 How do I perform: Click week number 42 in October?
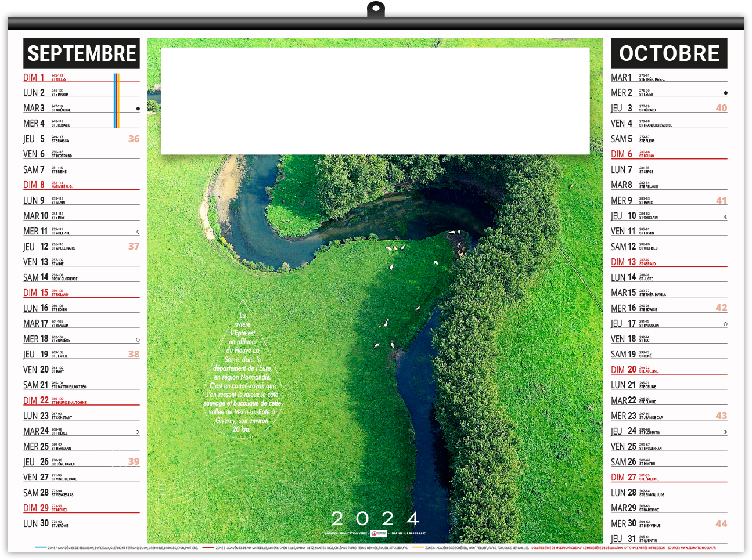point(721,308)
